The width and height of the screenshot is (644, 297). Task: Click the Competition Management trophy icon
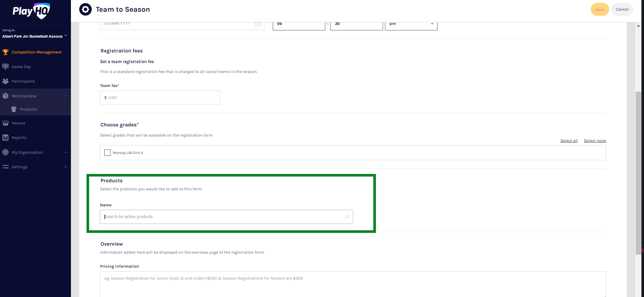5,52
